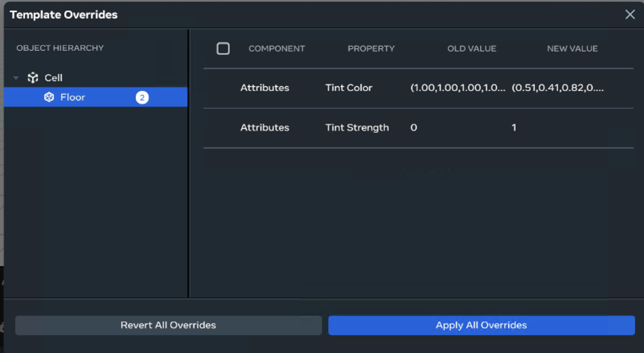The image size is (644, 353).
Task: Select the Floor item in hierarchy
Action: [x=73, y=97]
